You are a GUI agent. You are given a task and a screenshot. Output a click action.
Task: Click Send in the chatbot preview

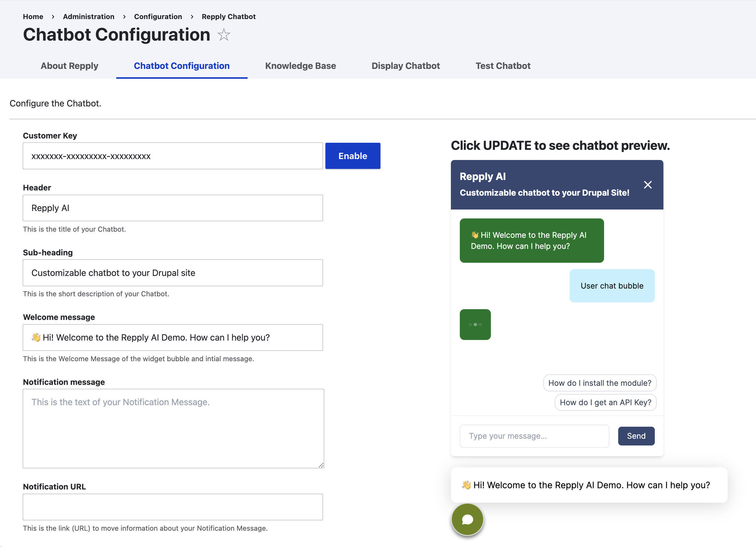(636, 436)
